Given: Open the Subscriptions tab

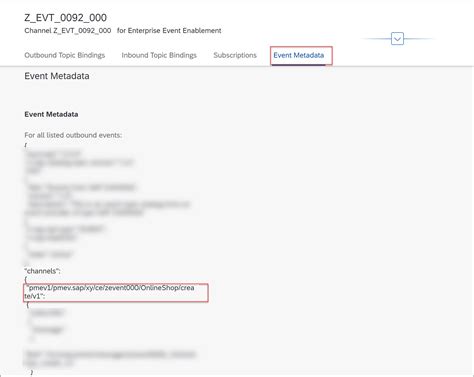Looking at the screenshot, I should pyautogui.click(x=235, y=55).
